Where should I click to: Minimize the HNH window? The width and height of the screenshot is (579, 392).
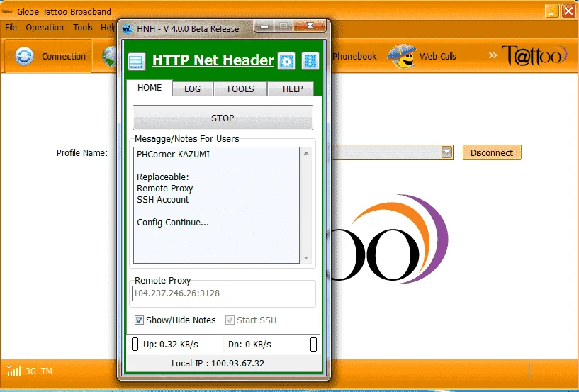[x=264, y=26]
